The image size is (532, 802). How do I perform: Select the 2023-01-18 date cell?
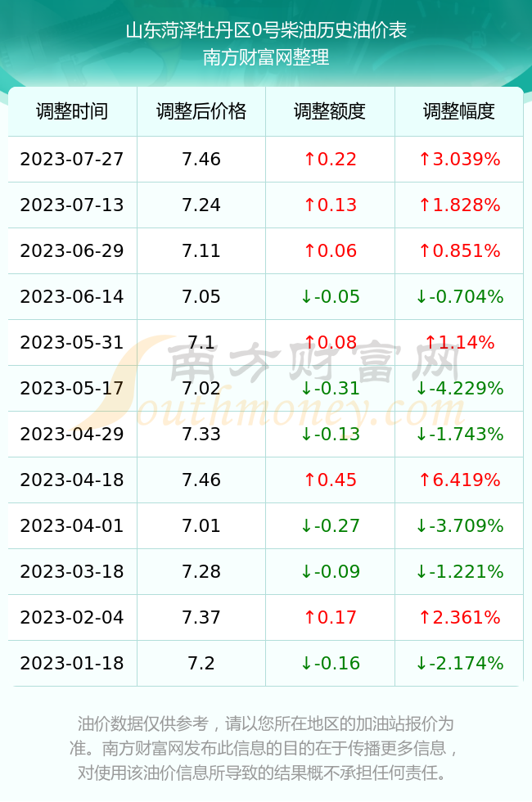click(x=72, y=664)
